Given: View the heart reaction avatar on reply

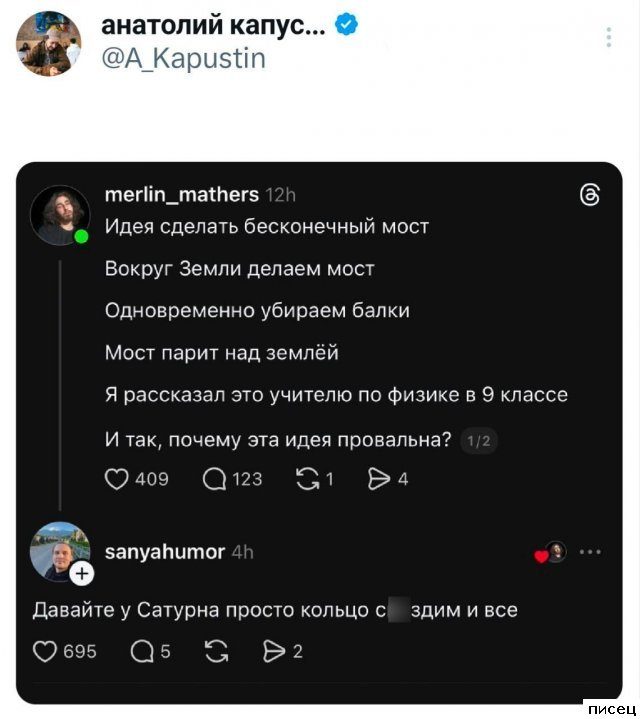Looking at the screenshot, I should [554, 552].
